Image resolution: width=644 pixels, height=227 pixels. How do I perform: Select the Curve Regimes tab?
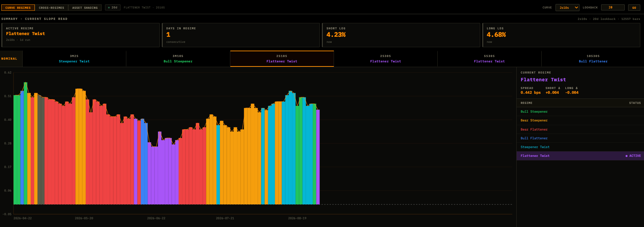point(18,7)
